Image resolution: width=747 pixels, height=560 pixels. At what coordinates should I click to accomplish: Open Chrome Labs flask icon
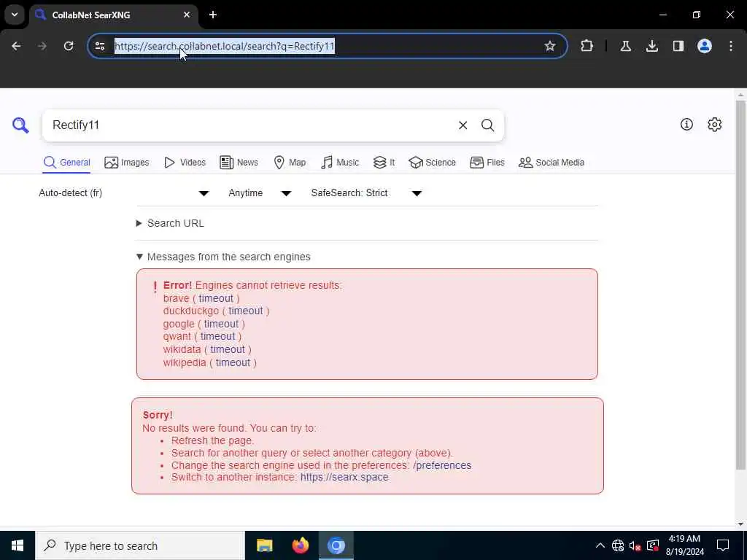click(625, 46)
